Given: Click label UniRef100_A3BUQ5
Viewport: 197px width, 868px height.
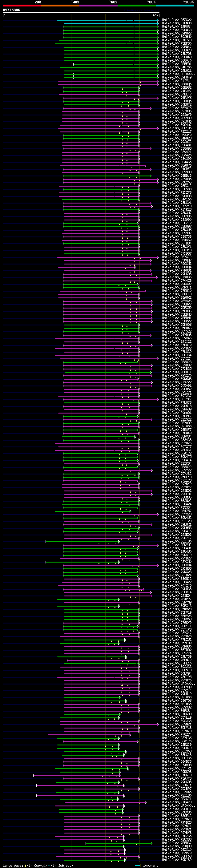Looking at the screenshot, I should (x=176, y=101).
